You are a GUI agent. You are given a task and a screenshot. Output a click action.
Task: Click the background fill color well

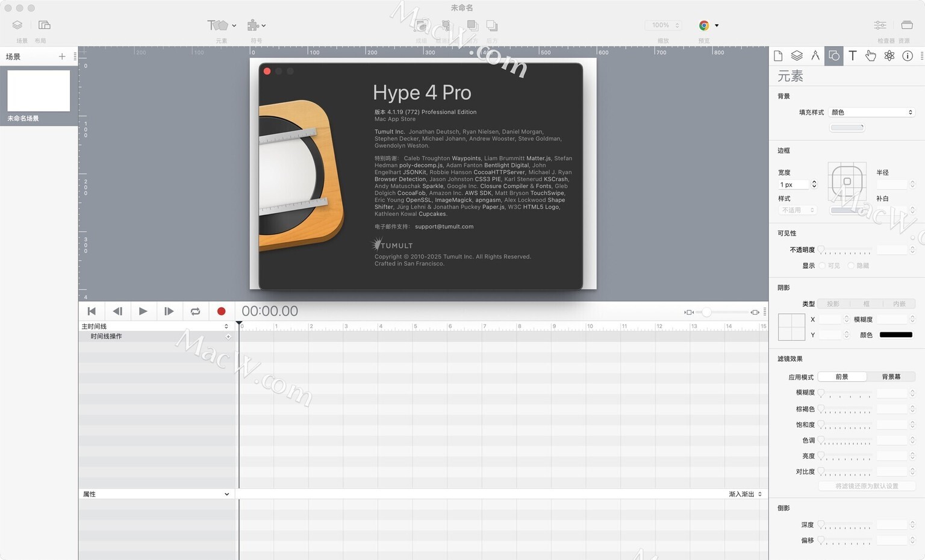point(847,128)
